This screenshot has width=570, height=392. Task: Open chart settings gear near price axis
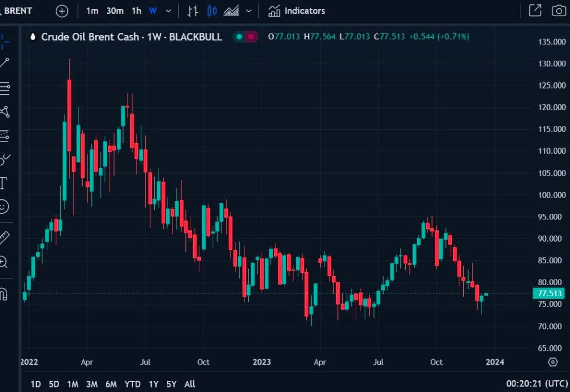552,362
